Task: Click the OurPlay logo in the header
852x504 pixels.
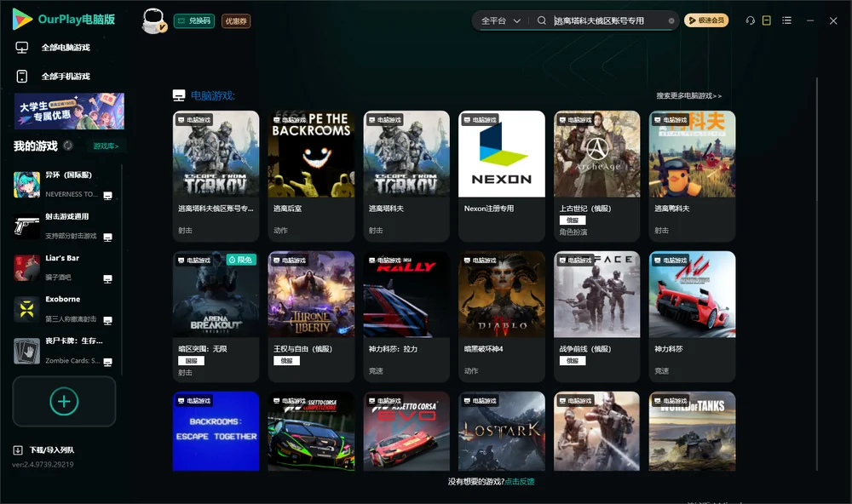Action: [x=64, y=20]
